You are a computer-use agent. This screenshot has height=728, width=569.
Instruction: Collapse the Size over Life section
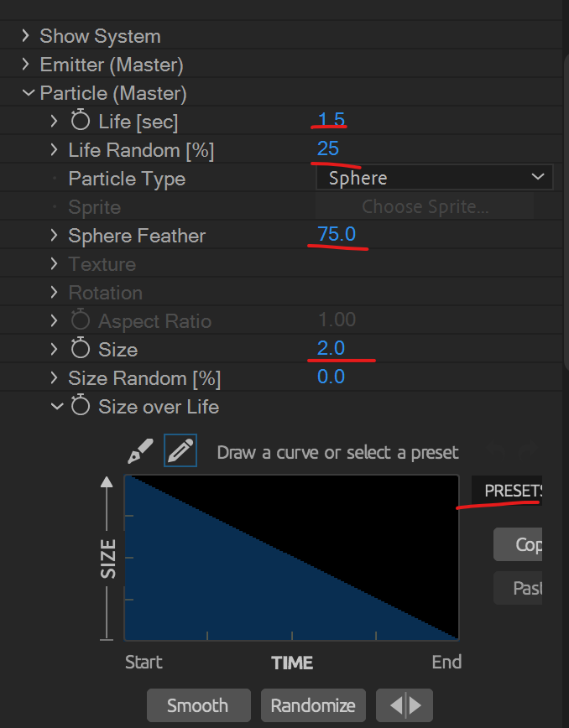(x=56, y=407)
